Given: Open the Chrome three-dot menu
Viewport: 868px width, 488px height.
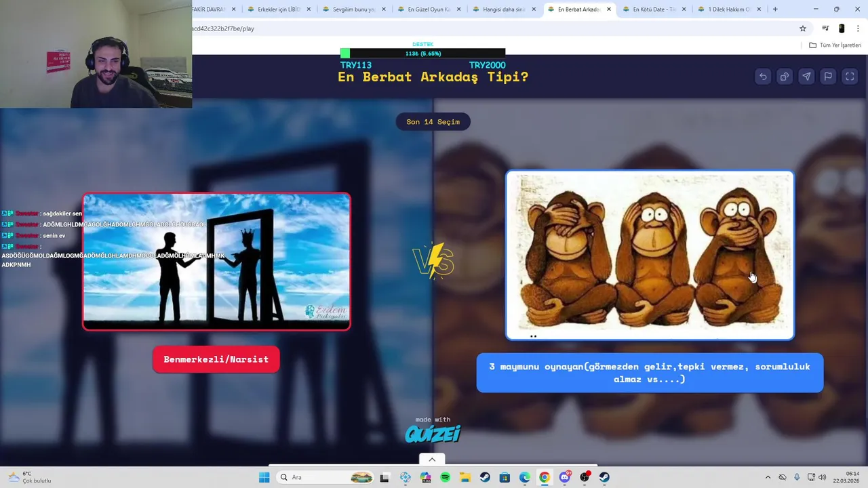Looking at the screenshot, I should [x=858, y=28].
